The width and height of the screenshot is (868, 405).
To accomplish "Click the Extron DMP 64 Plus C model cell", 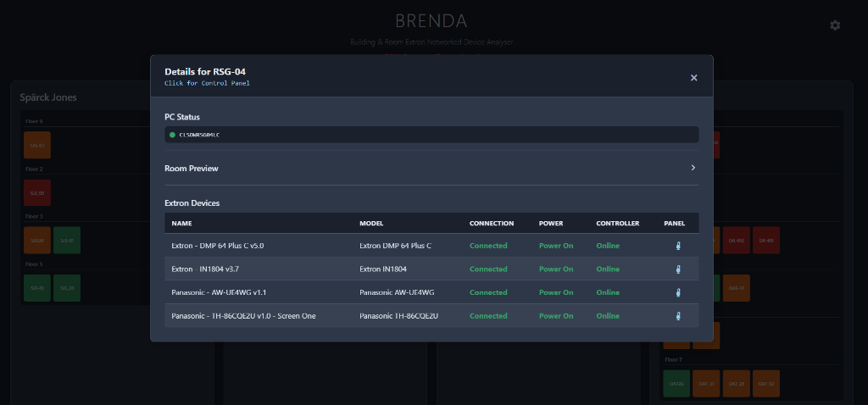I will 396,246.
